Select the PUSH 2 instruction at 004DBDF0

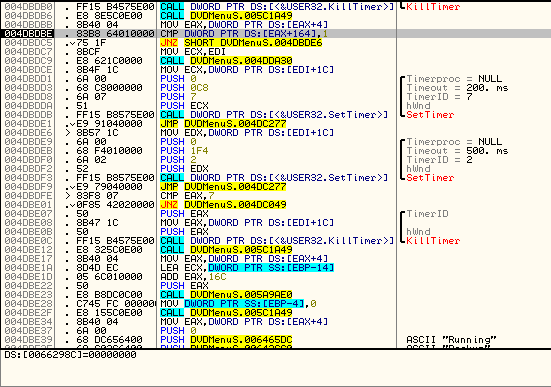178,160
